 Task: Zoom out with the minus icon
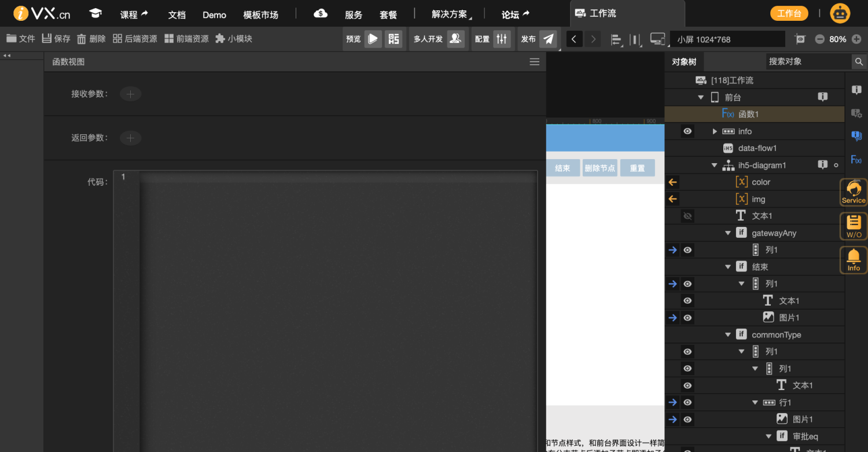pos(820,39)
